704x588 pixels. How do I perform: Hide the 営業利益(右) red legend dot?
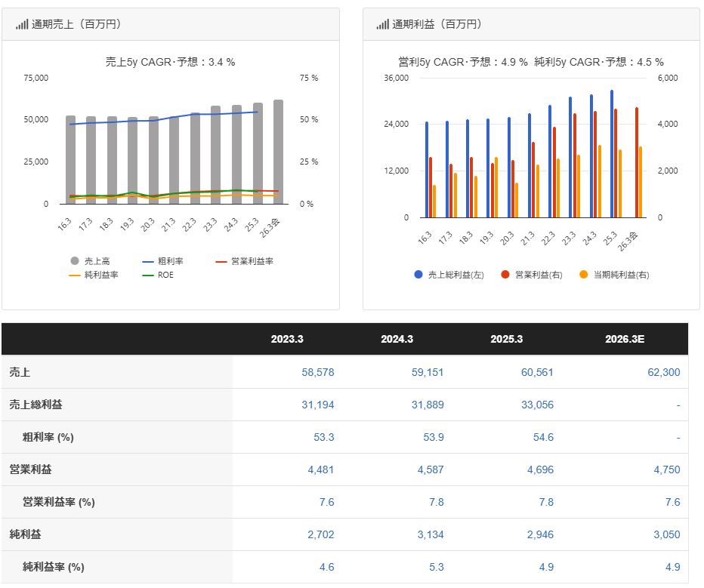click(x=505, y=275)
